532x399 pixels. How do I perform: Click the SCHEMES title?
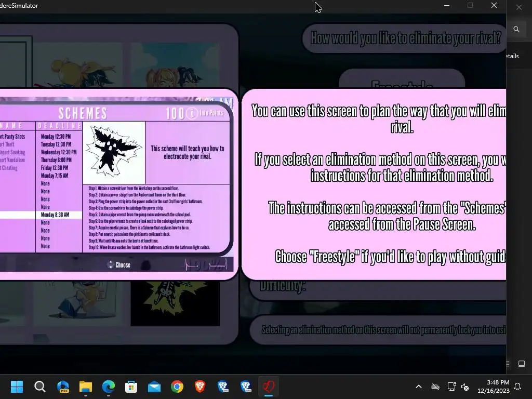[x=83, y=113]
